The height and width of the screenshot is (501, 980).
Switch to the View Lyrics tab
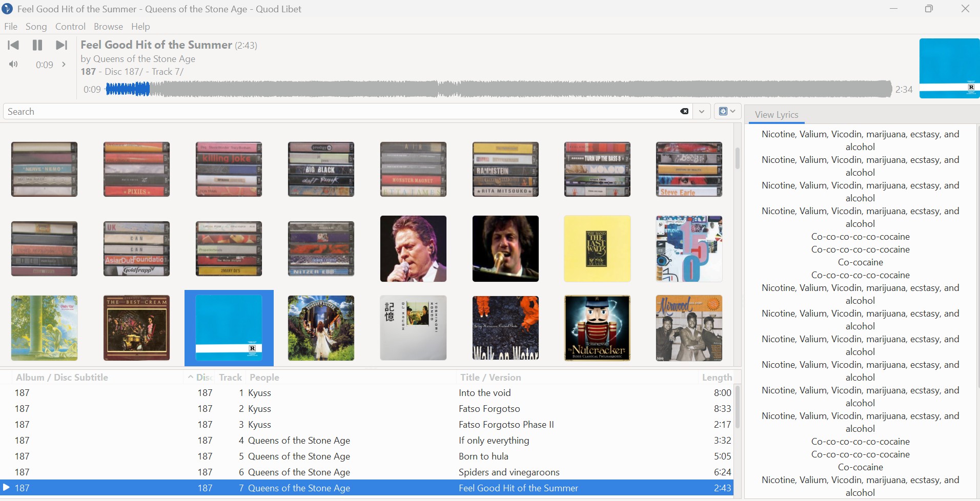point(777,115)
